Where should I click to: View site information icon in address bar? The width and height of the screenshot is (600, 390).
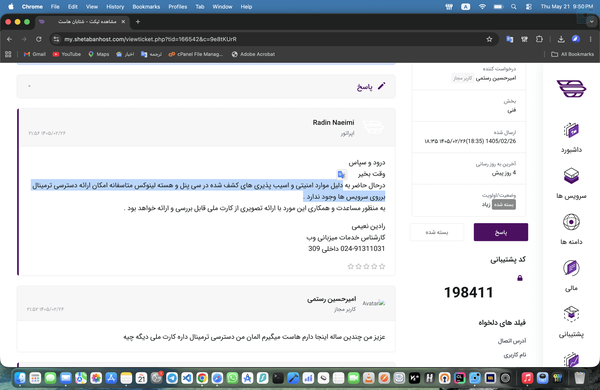point(56,39)
